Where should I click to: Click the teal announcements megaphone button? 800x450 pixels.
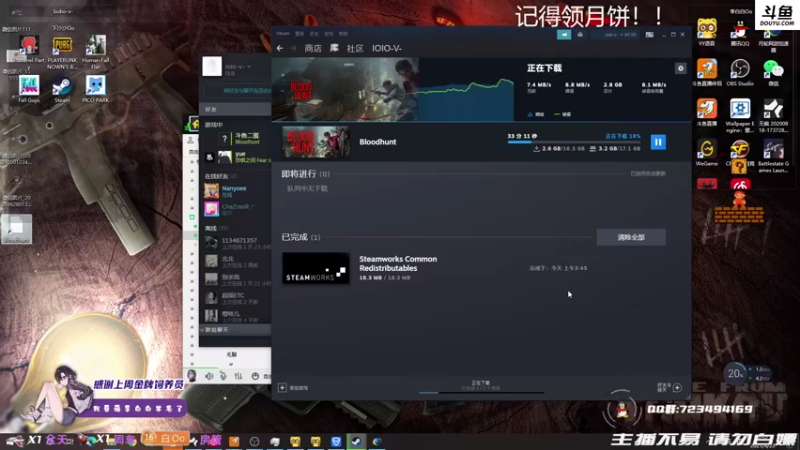pos(564,34)
